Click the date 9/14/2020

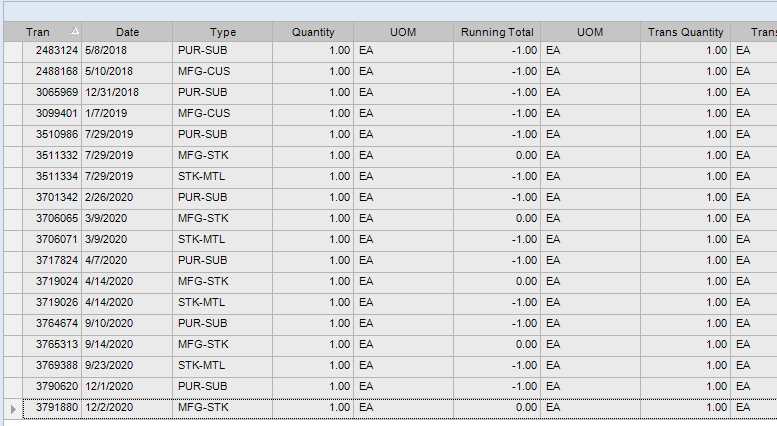(x=109, y=344)
